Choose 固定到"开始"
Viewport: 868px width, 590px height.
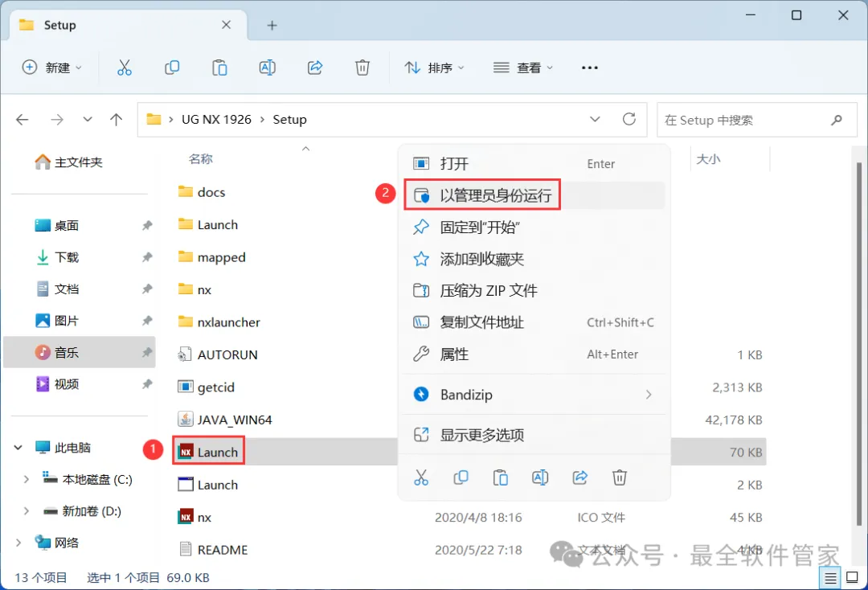(534, 227)
